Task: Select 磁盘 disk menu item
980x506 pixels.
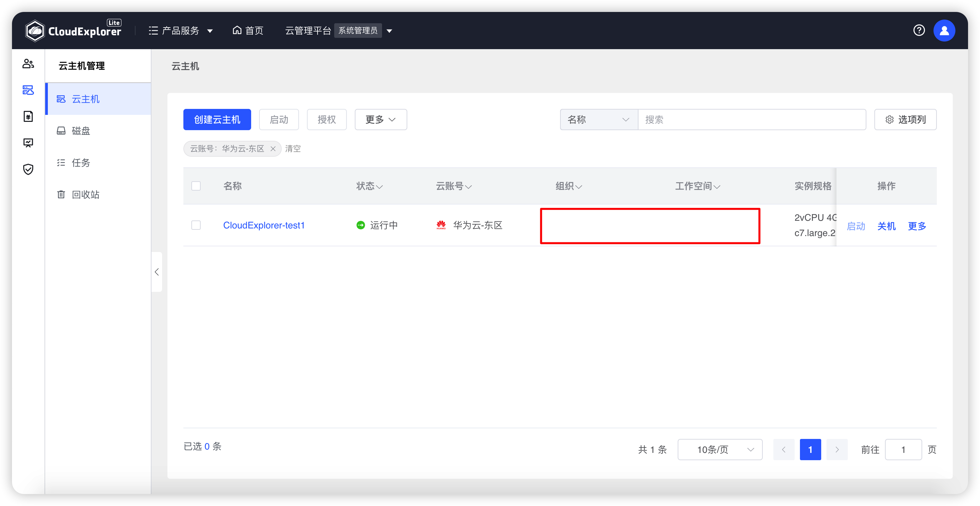Action: coord(98,131)
